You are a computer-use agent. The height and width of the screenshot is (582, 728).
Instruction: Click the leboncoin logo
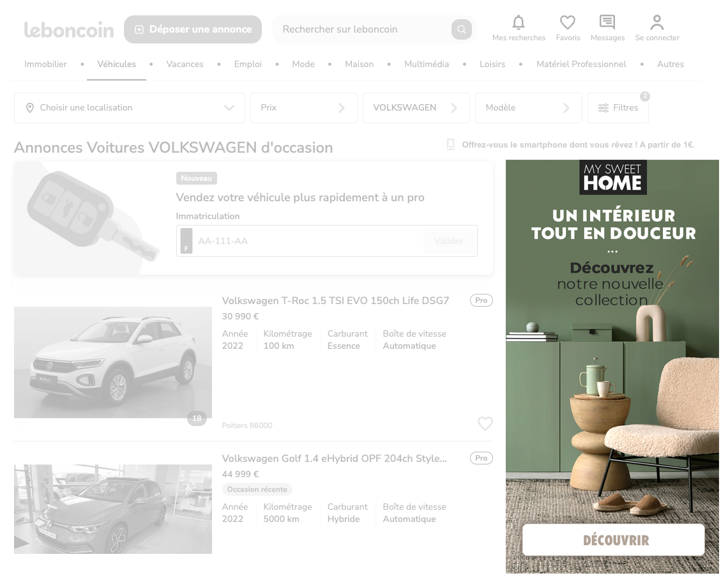tap(69, 30)
